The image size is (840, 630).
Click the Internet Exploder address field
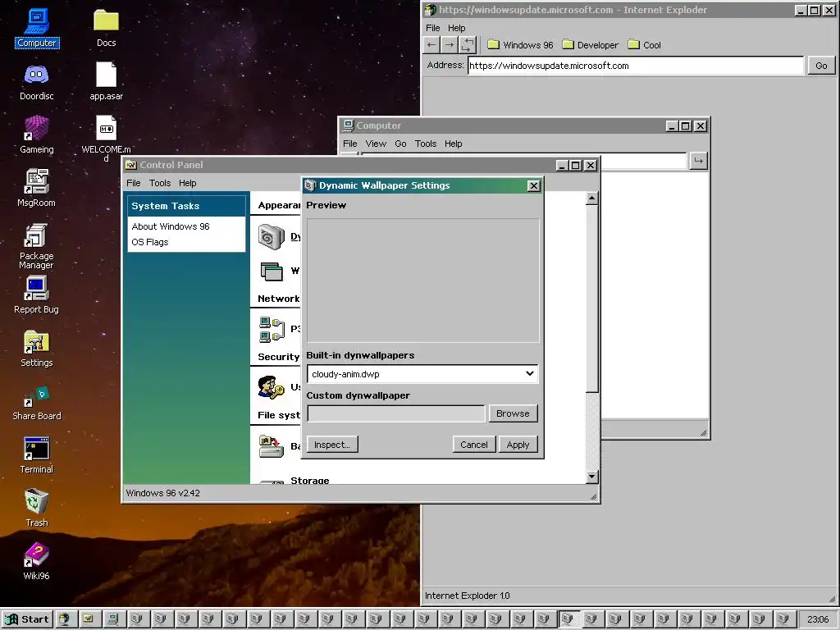click(636, 66)
